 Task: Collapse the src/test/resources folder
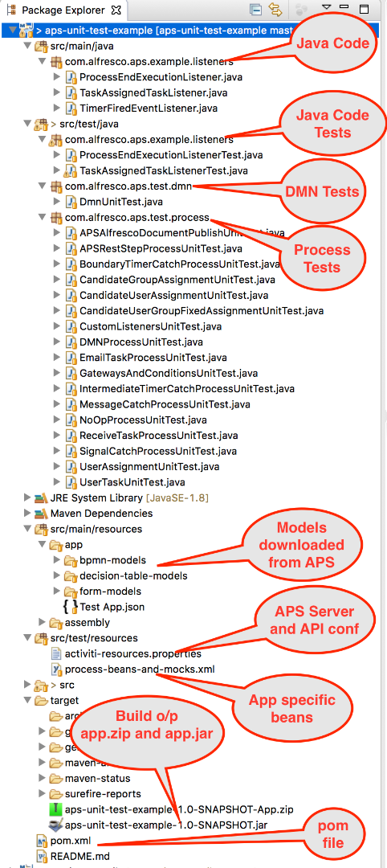(27, 637)
